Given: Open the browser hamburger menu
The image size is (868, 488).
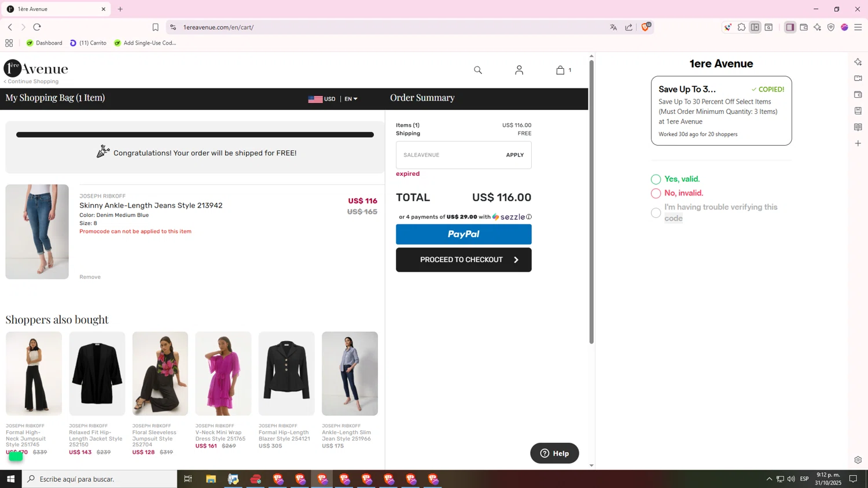Looking at the screenshot, I should coord(858,27).
